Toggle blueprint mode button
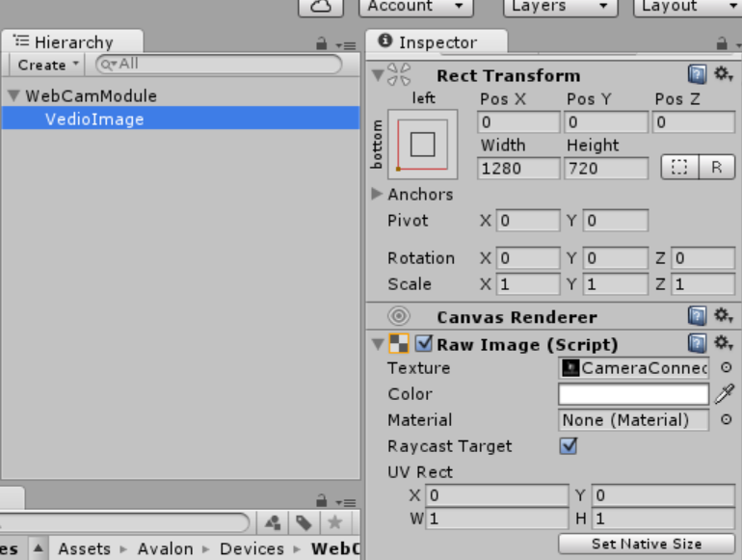The width and height of the screenshot is (742, 560). pyautogui.click(x=679, y=167)
